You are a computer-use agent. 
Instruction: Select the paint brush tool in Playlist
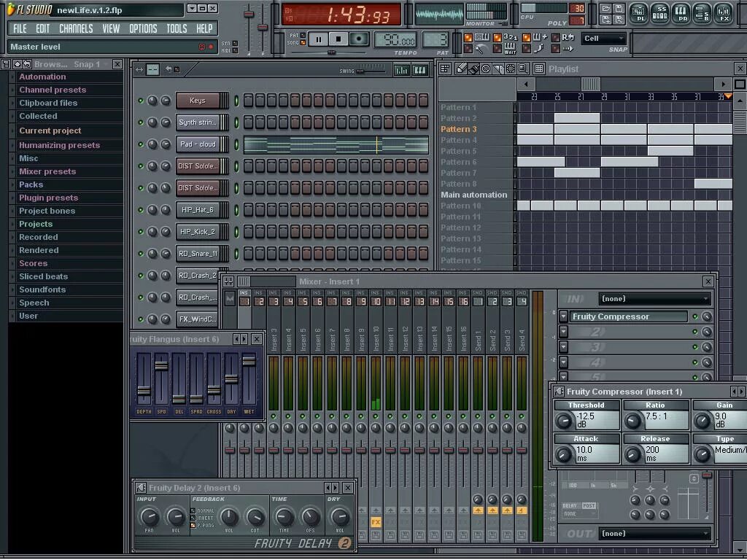click(473, 69)
